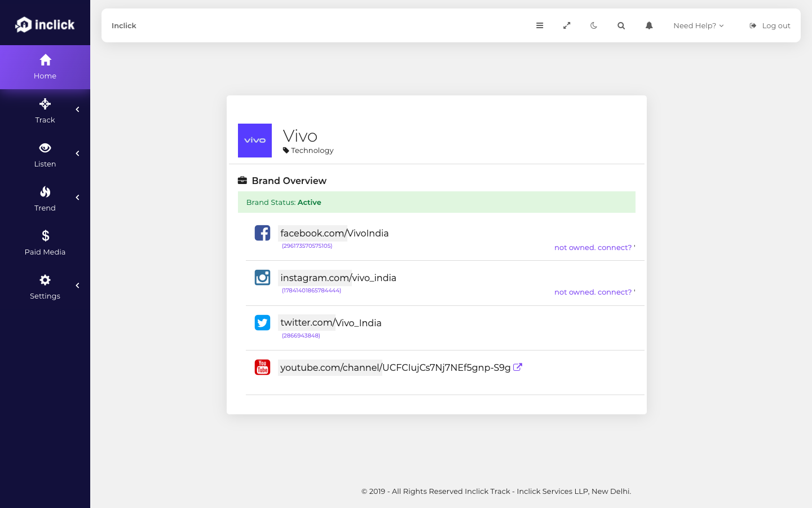Connect the Instagram account via 'not owned' link
The height and width of the screenshot is (508, 812).
[593, 292]
